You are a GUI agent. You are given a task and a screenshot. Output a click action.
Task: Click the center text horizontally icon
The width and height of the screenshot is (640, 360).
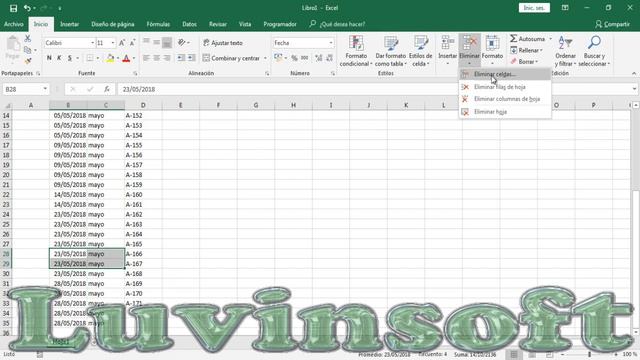coord(157,58)
